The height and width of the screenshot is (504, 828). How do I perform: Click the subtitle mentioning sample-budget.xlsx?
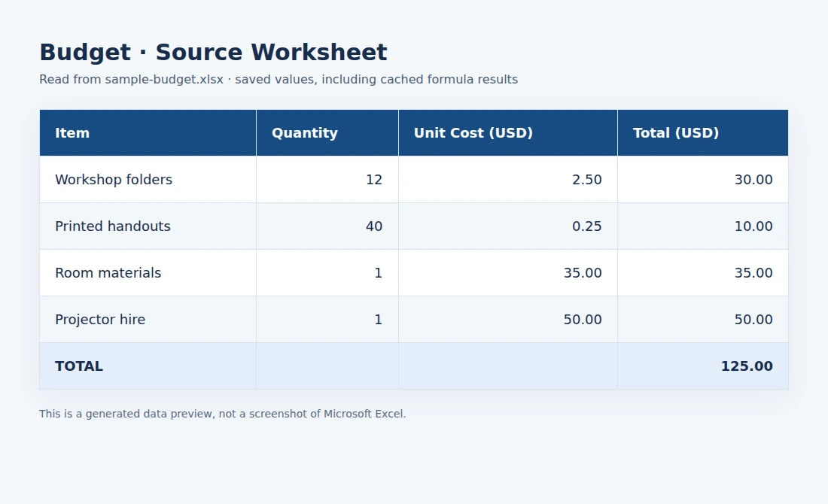pyautogui.click(x=279, y=79)
